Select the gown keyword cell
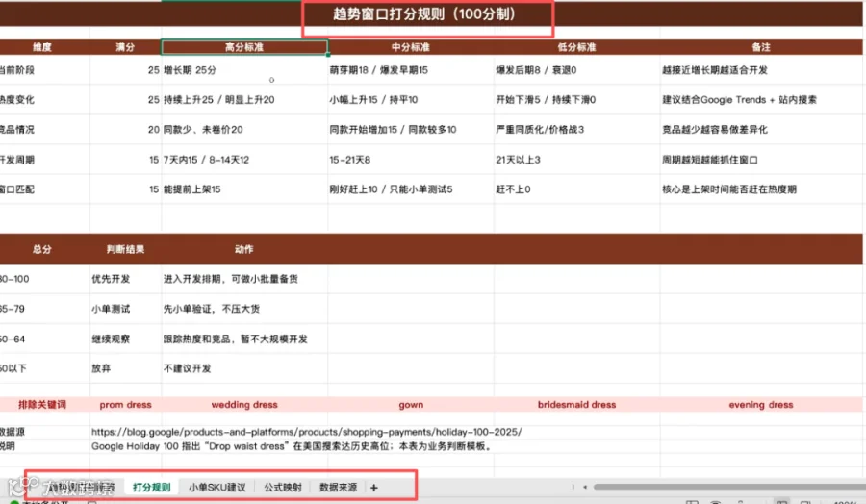This screenshot has height=504, width=866. click(411, 405)
